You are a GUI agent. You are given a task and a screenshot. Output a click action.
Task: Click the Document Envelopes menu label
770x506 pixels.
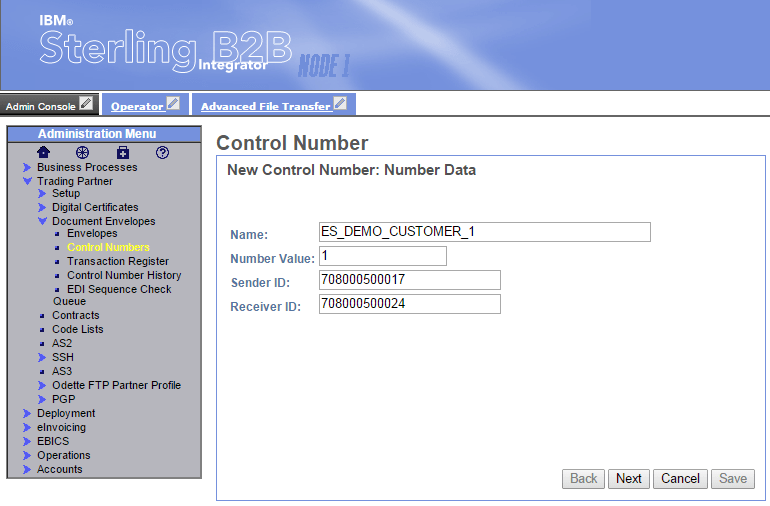click(104, 222)
